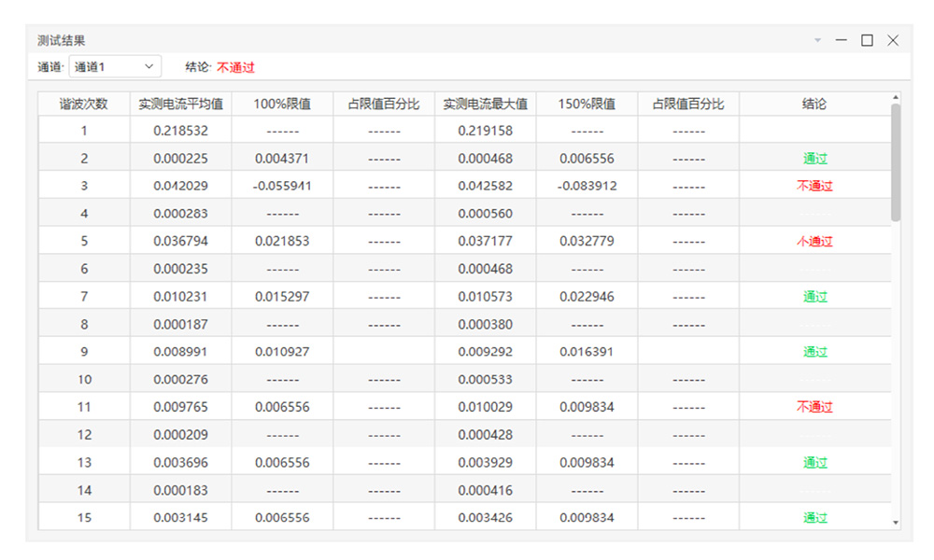Select cell 0.016391 in harmonic row 9
934x560 pixels.
coord(587,352)
